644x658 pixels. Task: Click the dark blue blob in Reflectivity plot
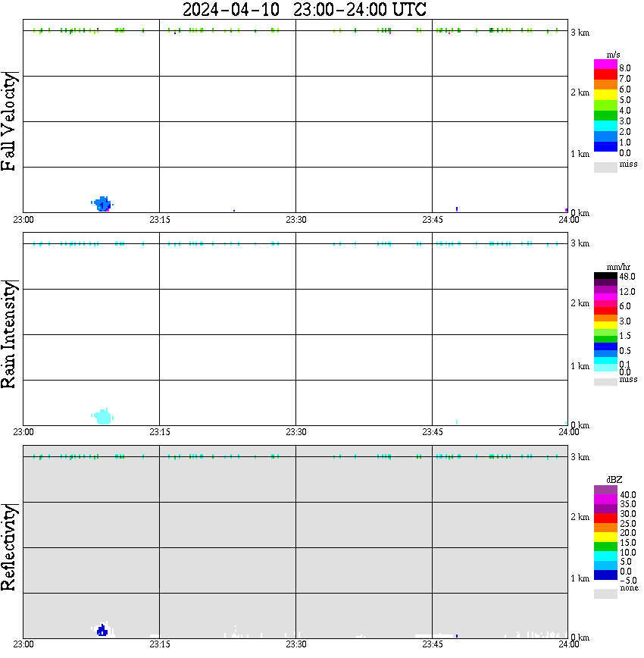point(102,630)
